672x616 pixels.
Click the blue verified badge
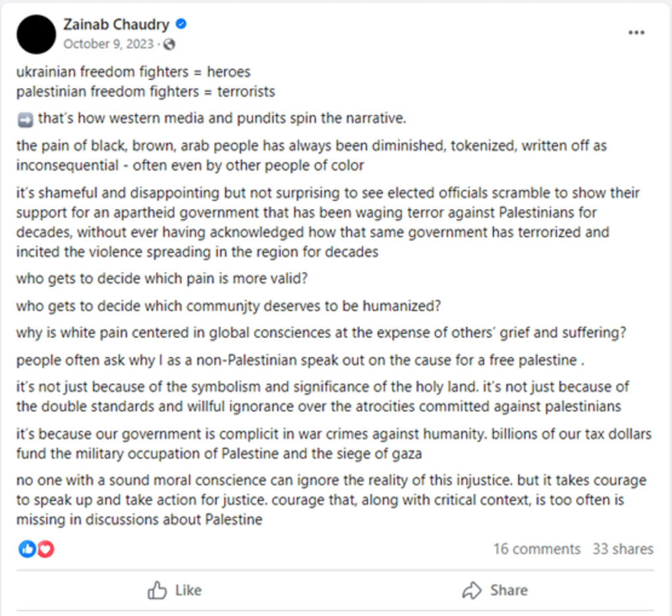tap(179, 24)
